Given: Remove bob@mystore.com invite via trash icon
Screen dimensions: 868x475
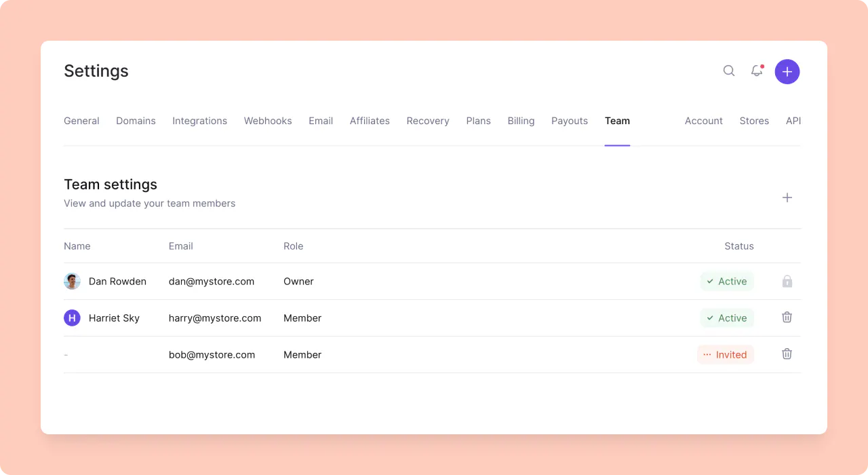Looking at the screenshot, I should point(787,354).
